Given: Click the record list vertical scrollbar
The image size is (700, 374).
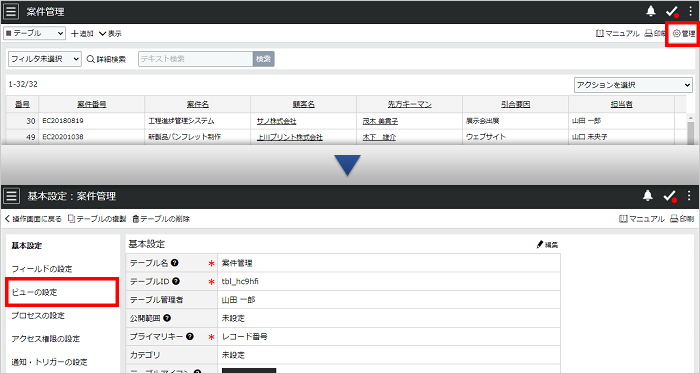Looking at the screenshot, I should pyautogui.click(x=691, y=129).
